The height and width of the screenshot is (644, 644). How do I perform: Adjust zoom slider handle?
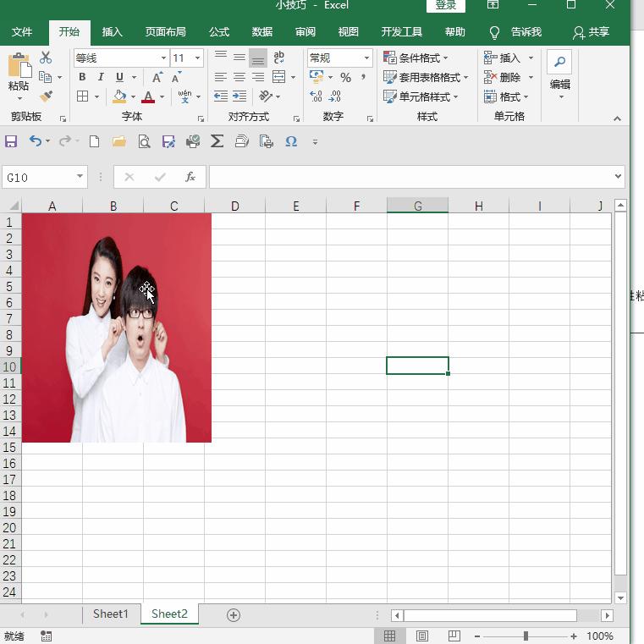(x=526, y=636)
